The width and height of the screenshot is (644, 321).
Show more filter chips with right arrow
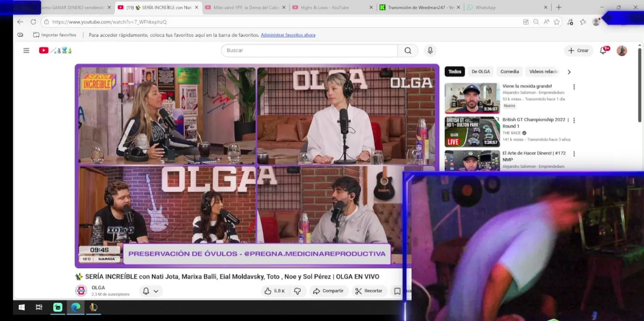tap(569, 72)
